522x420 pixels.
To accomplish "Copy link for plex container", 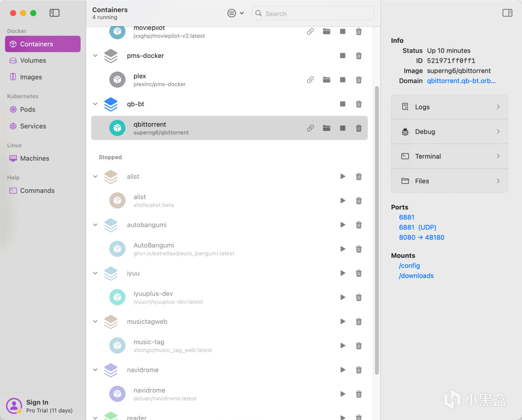I will [310, 80].
